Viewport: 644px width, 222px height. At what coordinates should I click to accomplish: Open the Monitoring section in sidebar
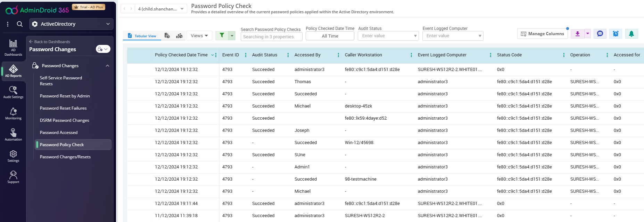click(13, 113)
